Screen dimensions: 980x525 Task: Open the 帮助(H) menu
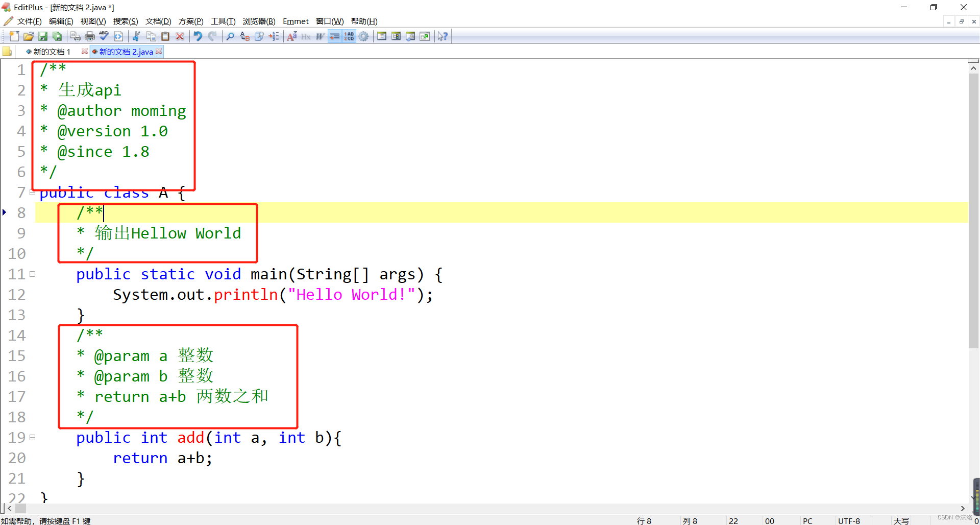click(x=364, y=21)
